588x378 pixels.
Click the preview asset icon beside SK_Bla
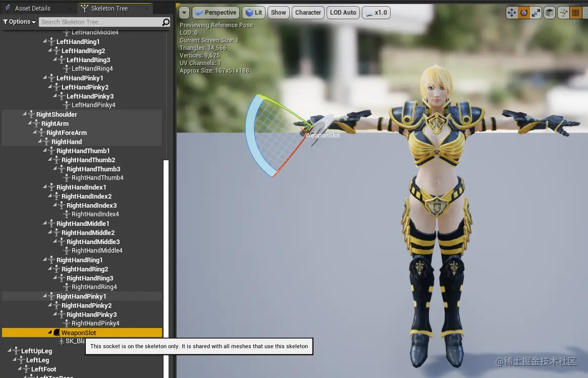62,341
